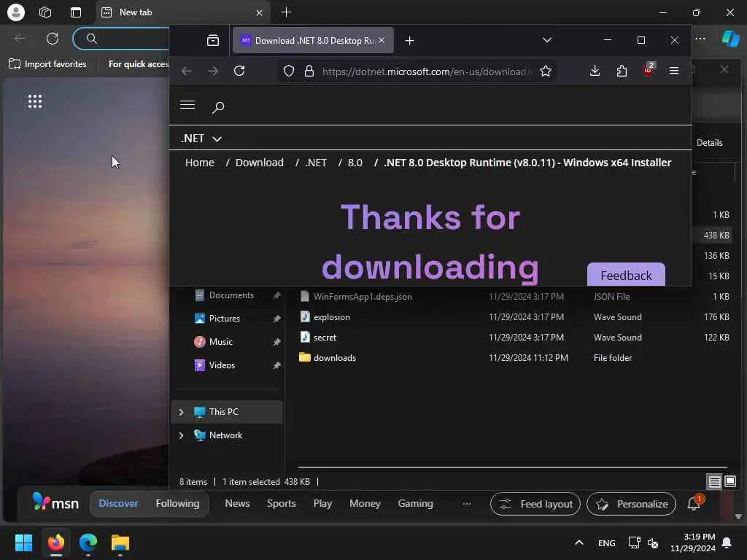Image resolution: width=747 pixels, height=560 pixels.
Task: Close the Edge New tab
Action: tap(259, 13)
